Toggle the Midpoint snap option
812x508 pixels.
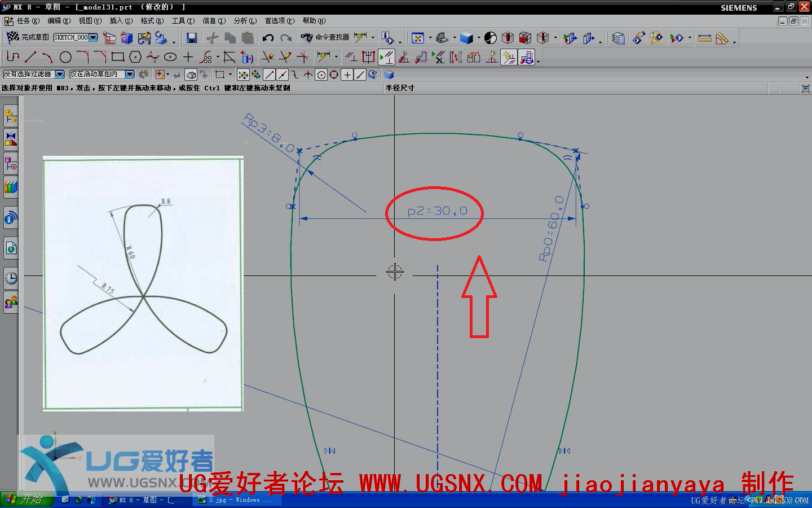pos(283,75)
